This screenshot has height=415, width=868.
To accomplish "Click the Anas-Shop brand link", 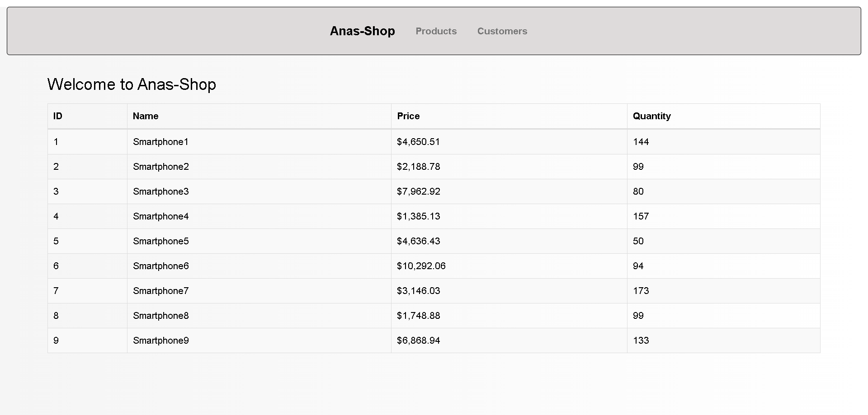I will pos(362,31).
